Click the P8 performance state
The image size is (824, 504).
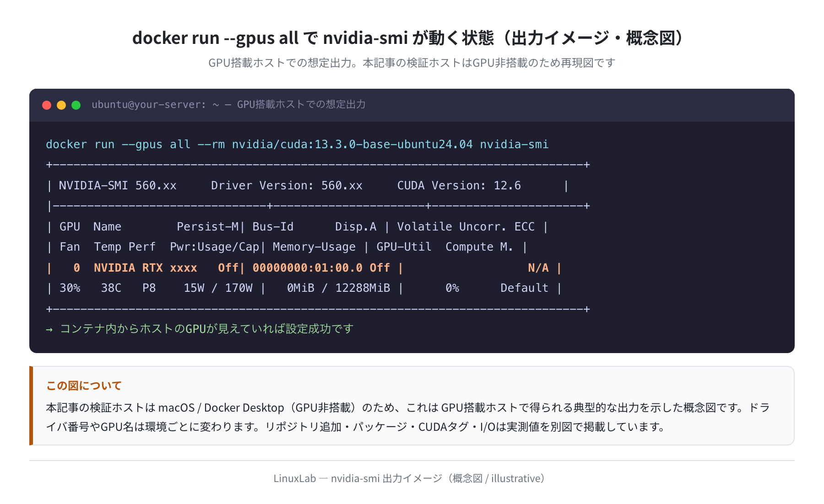tap(149, 288)
